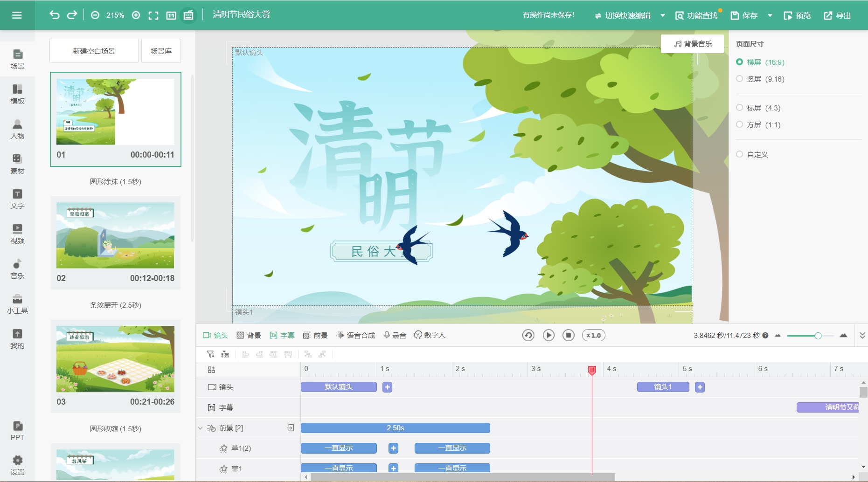
Task: Click small mountain zoom-out timeline icon
Action: [778, 336]
